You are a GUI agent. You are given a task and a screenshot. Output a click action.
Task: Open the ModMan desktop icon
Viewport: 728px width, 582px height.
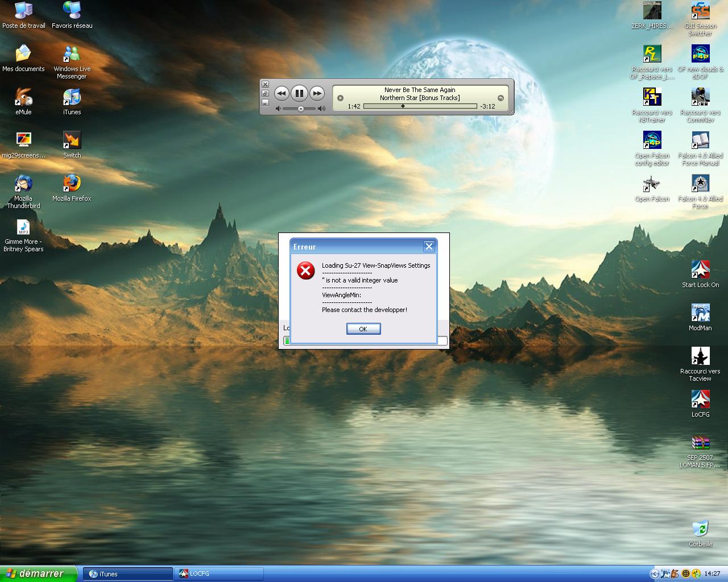point(700,313)
